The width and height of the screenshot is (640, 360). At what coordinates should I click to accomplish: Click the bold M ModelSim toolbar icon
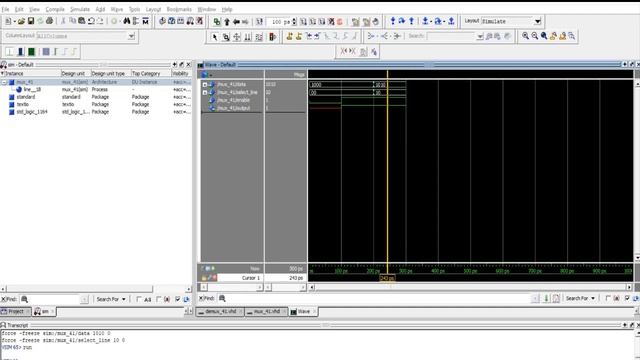click(x=145, y=21)
